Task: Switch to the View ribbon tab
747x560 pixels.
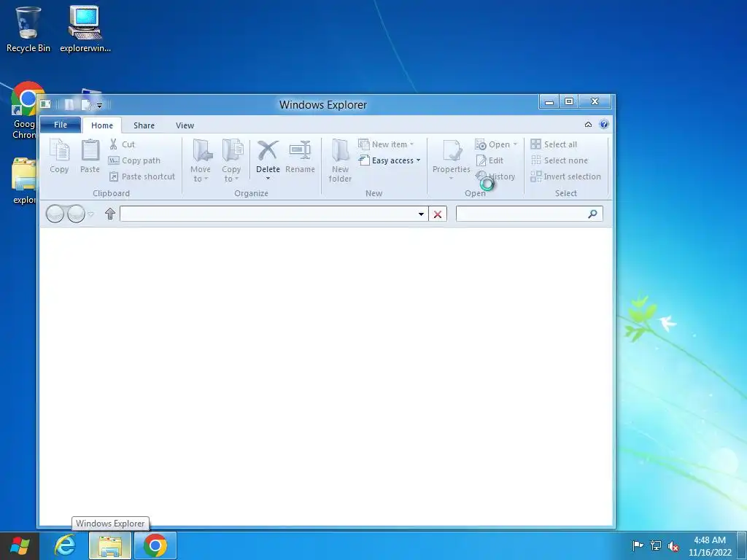Action: tap(185, 125)
